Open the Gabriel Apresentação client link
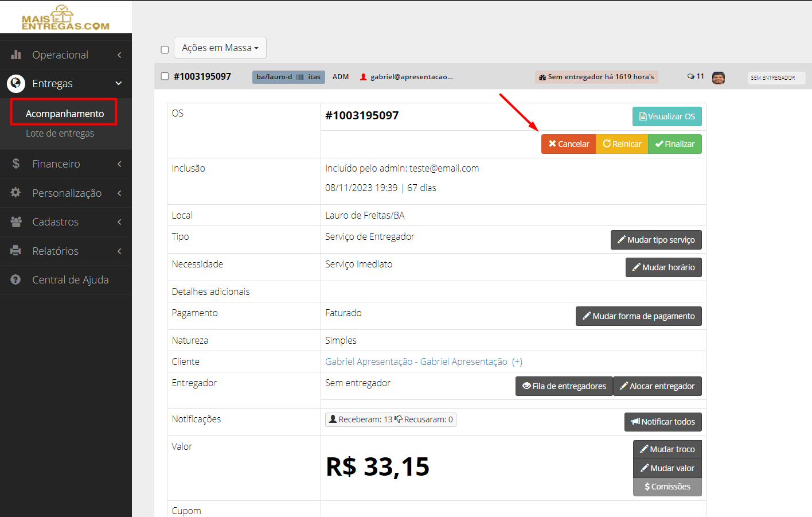The width and height of the screenshot is (812, 517). pos(416,361)
